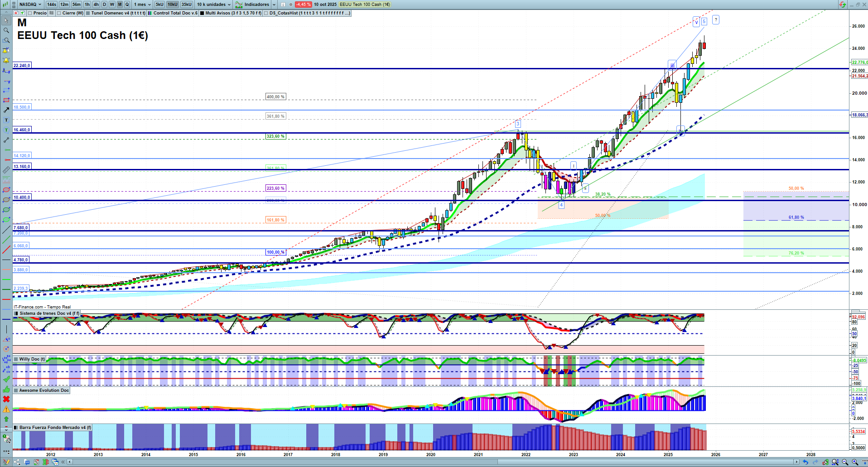Choose the ruler measurement tool
The image size is (868, 467).
[x=6, y=170]
